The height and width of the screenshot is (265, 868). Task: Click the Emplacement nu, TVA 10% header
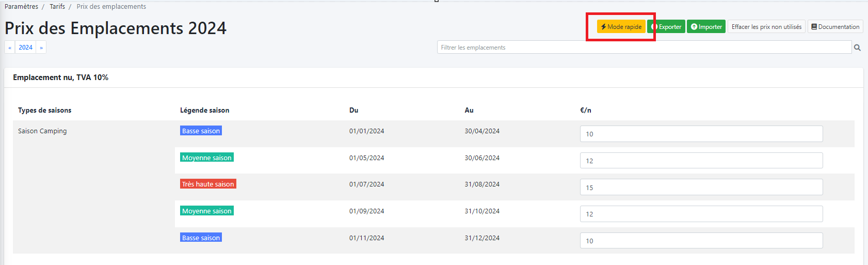coord(60,77)
